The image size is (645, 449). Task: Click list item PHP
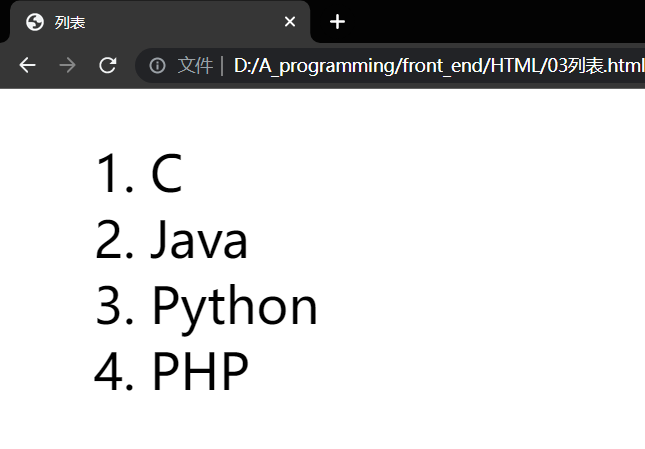tap(200, 370)
